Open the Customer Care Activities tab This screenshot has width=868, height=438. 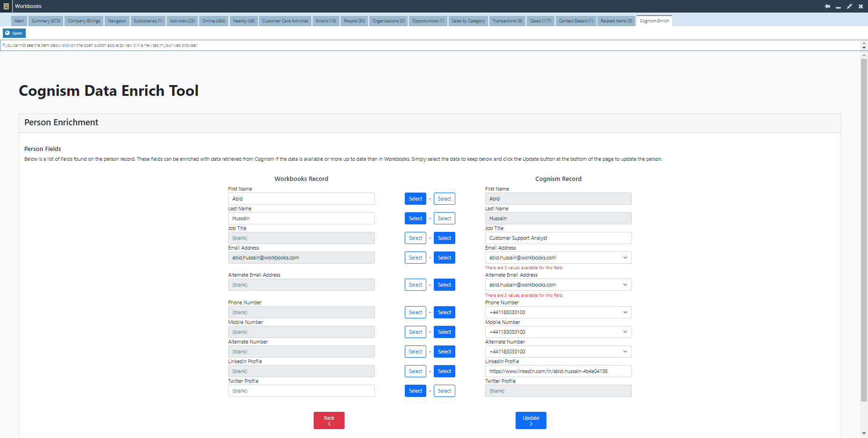click(285, 21)
